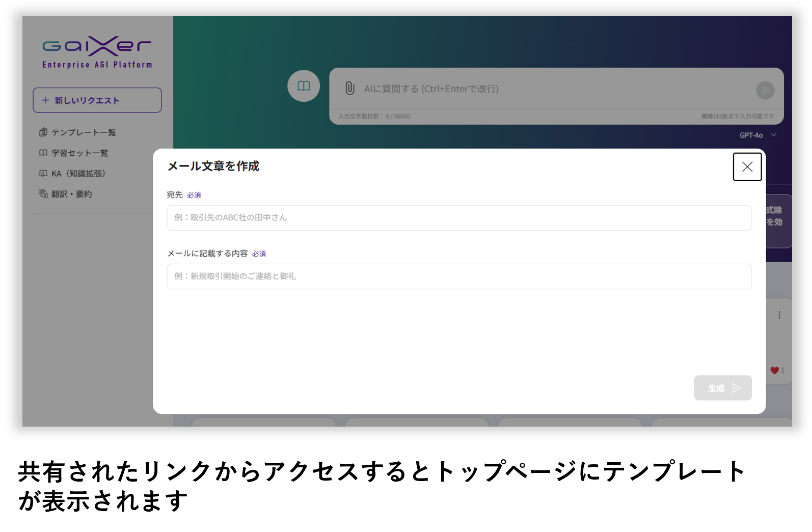Click the 生成 button
The height and width of the screenshot is (532, 812).
click(722, 388)
